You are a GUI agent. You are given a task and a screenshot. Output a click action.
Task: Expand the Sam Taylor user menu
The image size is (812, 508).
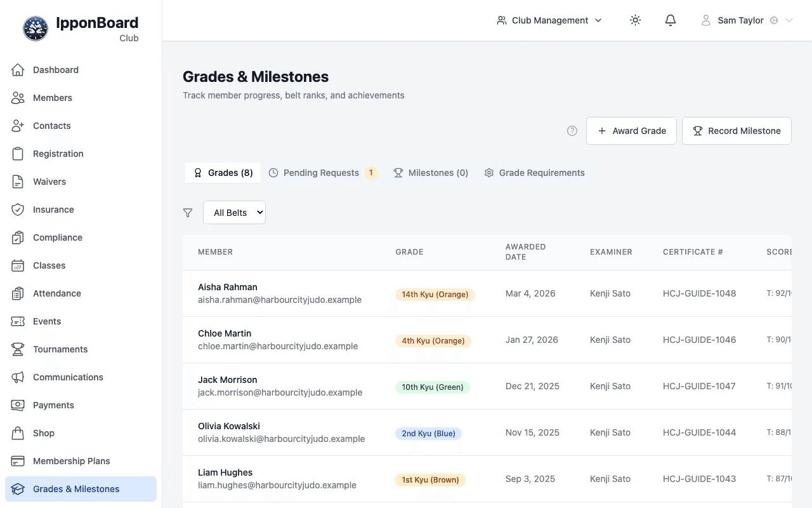(747, 20)
